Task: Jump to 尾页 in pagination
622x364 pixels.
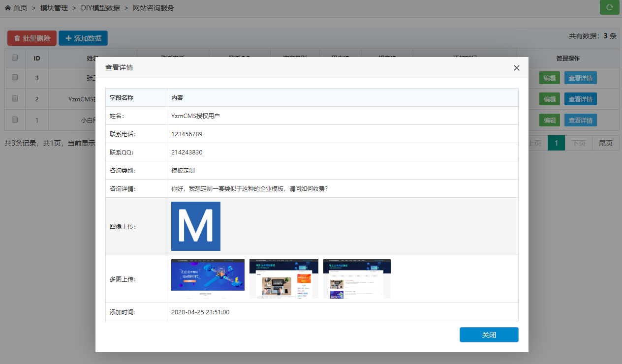Action: (x=605, y=143)
